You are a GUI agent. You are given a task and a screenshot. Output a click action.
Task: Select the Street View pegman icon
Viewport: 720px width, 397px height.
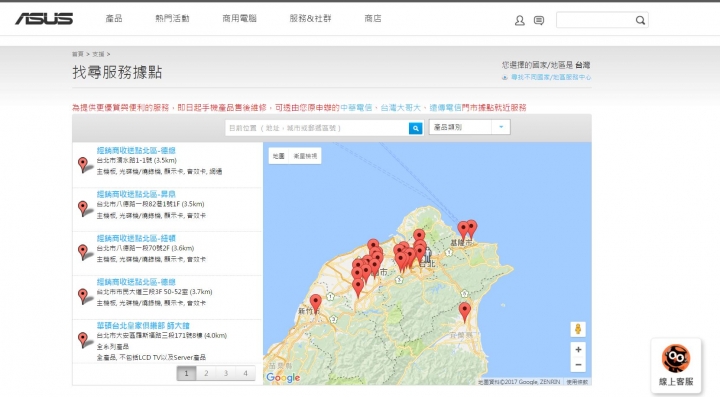click(x=578, y=329)
